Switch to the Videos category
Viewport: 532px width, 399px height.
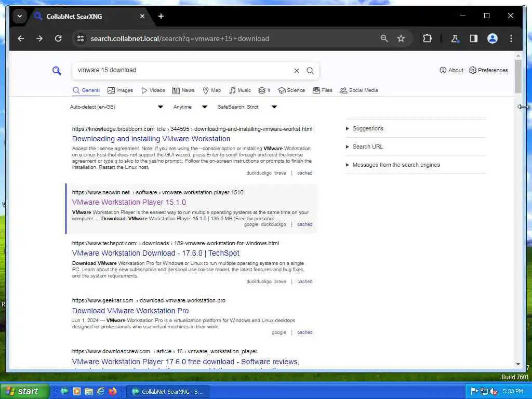click(153, 90)
